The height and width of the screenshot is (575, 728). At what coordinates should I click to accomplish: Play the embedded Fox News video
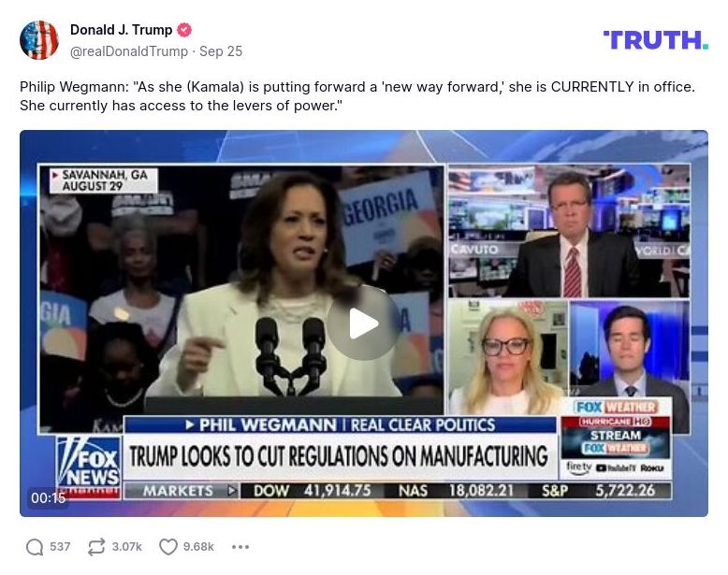364,323
